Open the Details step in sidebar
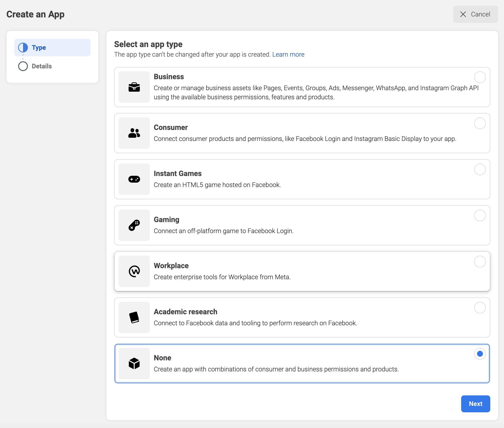Image resolution: width=504 pixels, height=428 pixels. coord(42,66)
